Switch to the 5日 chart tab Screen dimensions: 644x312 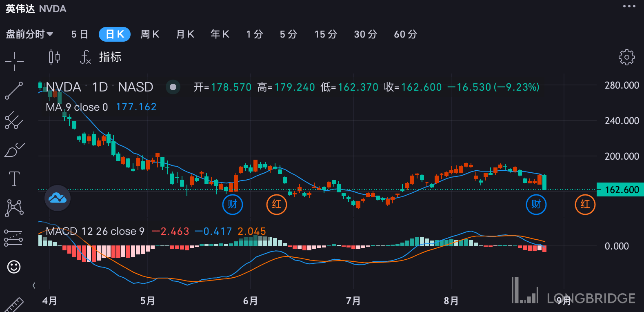pyautogui.click(x=80, y=34)
